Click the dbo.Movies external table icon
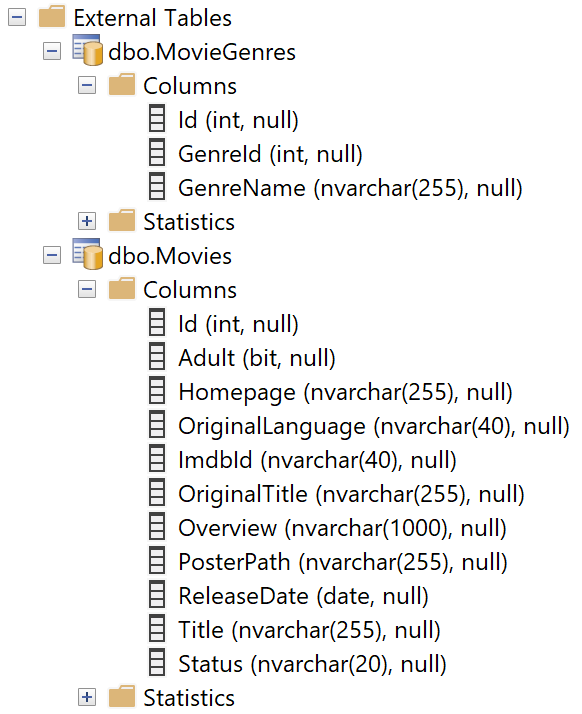The height and width of the screenshot is (714, 582). click(87, 254)
